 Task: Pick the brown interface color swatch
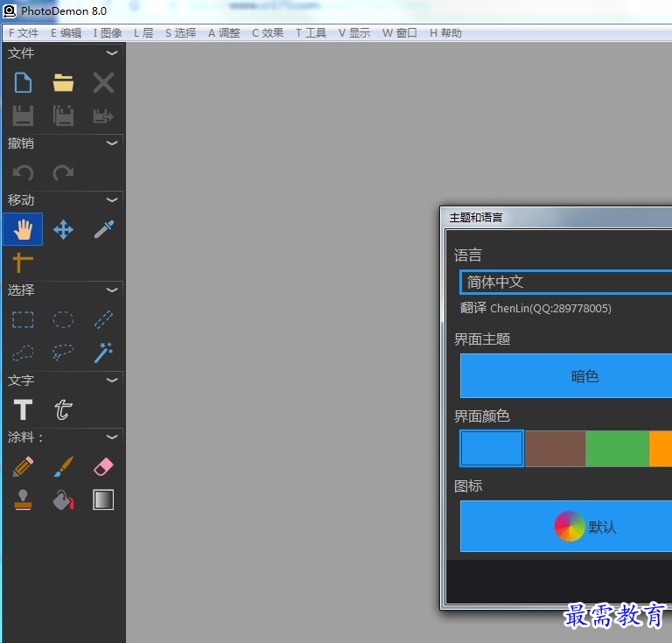click(555, 448)
